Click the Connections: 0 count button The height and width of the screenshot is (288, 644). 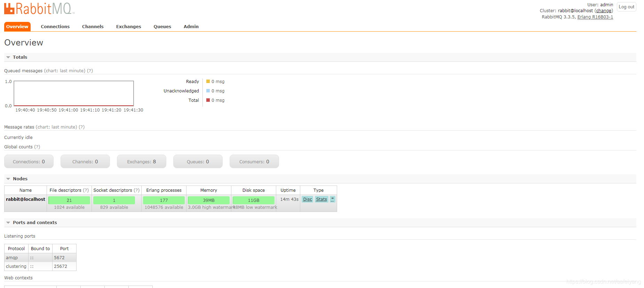point(29,162)
